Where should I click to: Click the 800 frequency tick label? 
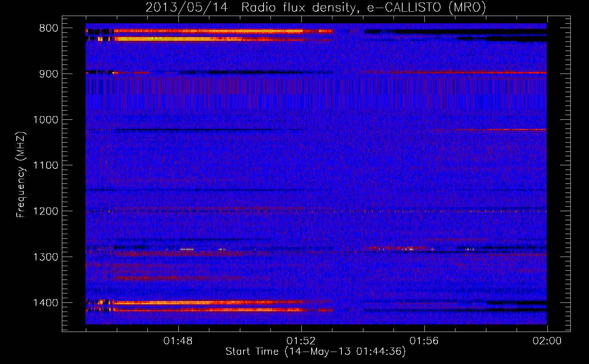(48, 28)
